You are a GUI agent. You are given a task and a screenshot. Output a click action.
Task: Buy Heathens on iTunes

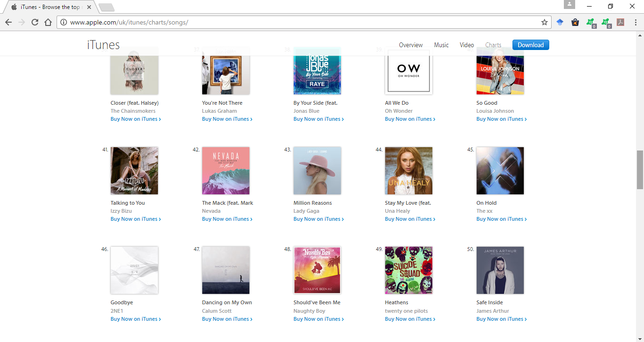coord(410,319)
